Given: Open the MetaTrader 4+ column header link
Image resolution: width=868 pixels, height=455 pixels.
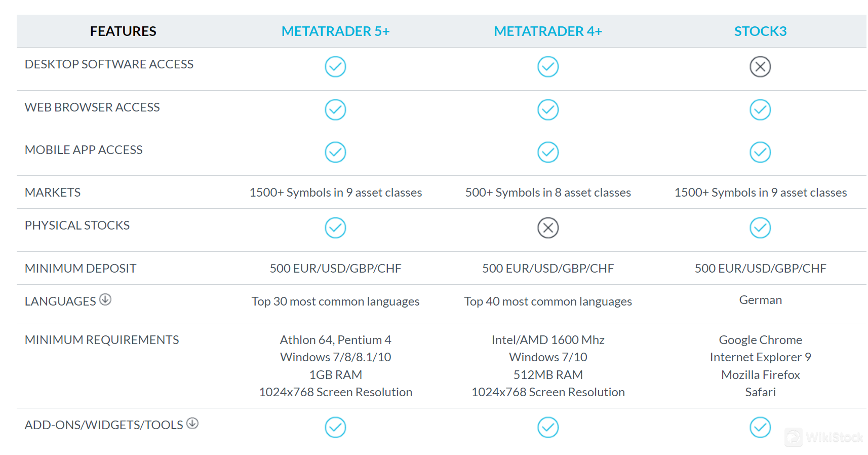Looking at the screenshot, I should (548, 31).
